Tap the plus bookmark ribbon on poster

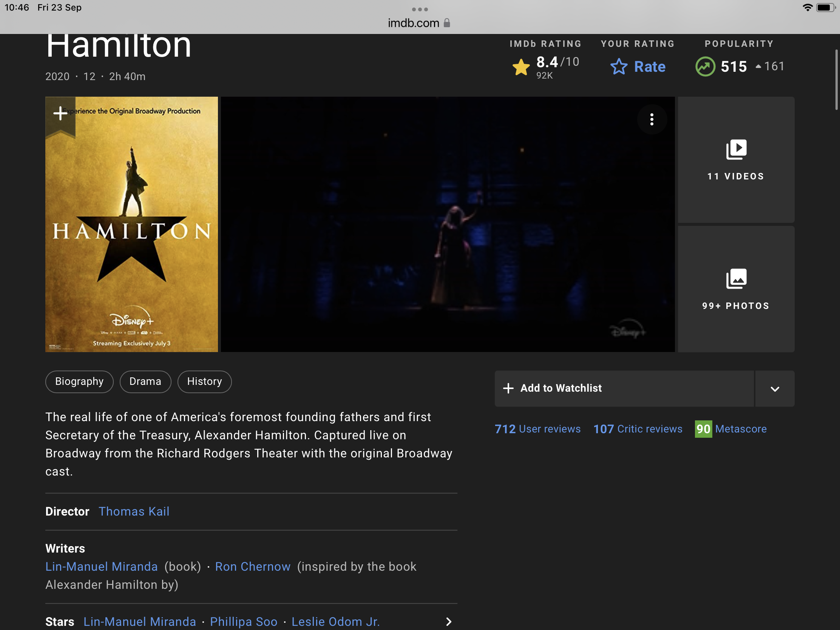60,114
